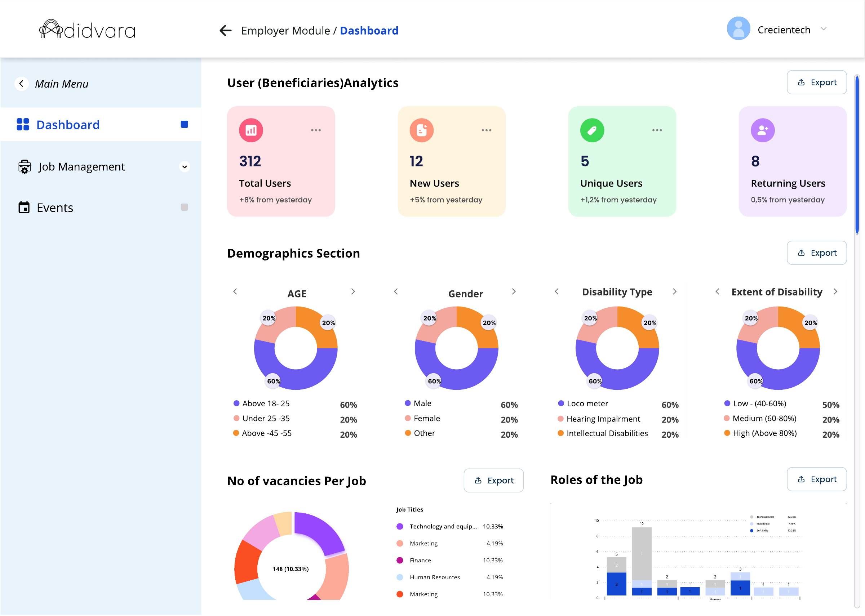Go to next chart after AGE

(x=353, y=291)
